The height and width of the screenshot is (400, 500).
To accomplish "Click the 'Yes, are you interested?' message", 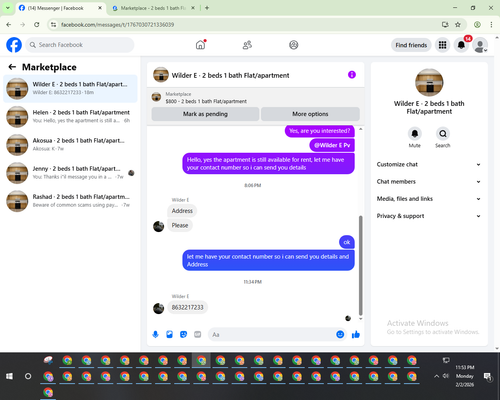I will 319,131.
